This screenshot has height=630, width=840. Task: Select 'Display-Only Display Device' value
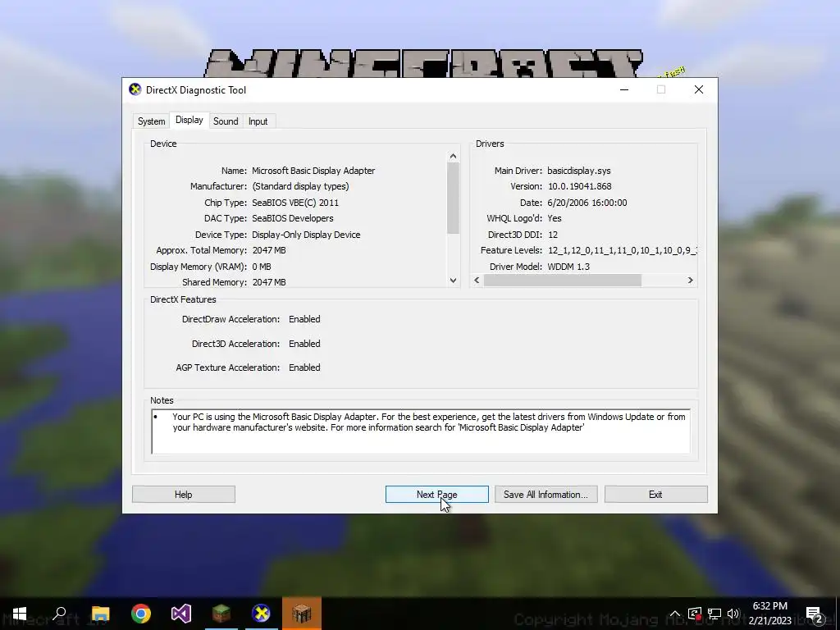tap(306, 235)
